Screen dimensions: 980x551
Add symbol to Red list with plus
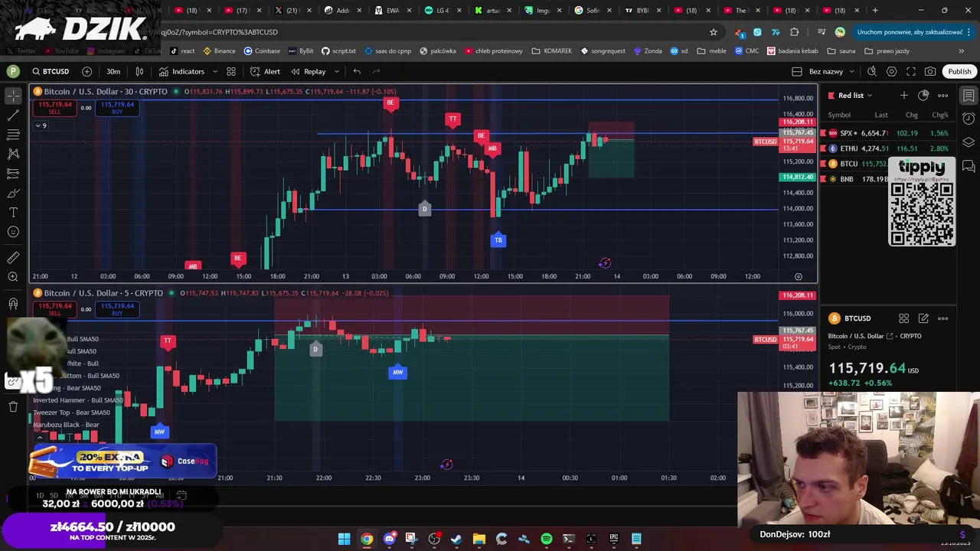(904, 95)
